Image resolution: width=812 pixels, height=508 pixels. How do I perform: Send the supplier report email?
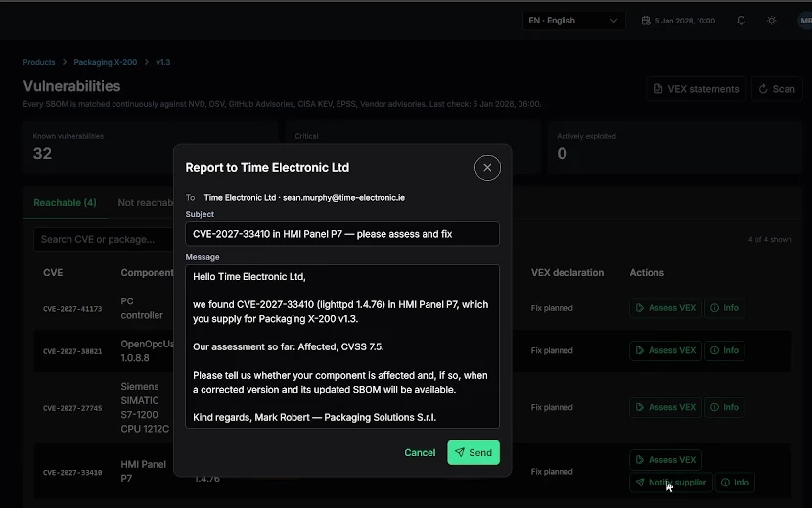tap(474, 452)
